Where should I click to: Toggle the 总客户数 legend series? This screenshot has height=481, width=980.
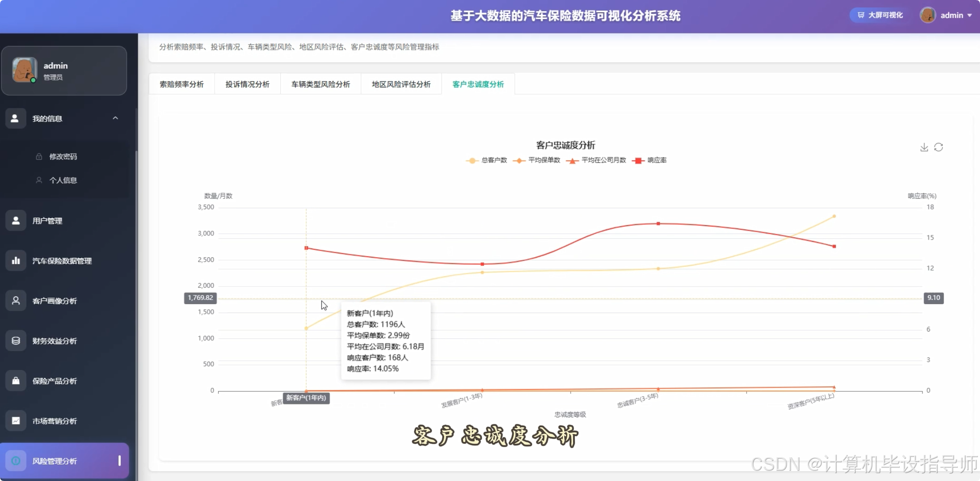click(486, 160)
